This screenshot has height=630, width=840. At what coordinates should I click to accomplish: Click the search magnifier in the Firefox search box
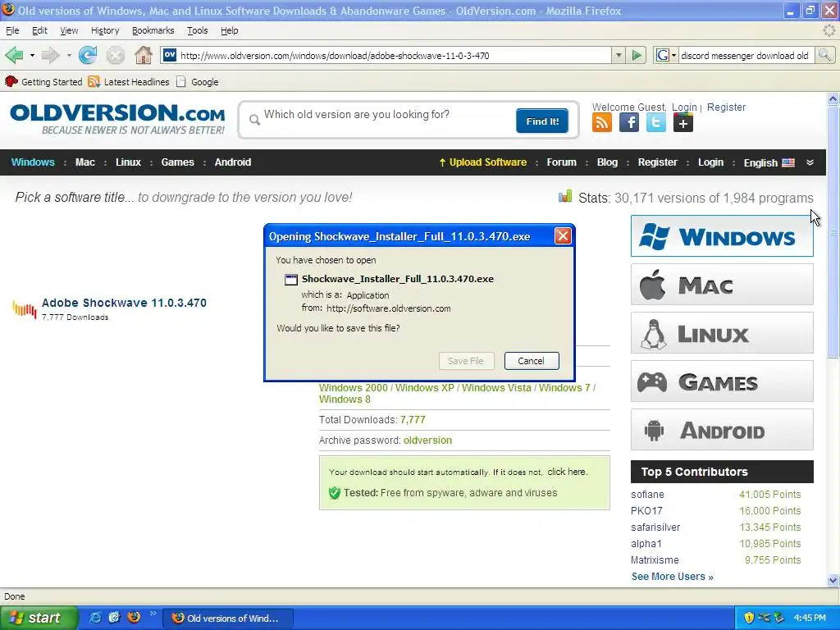[x=824, y=55]
